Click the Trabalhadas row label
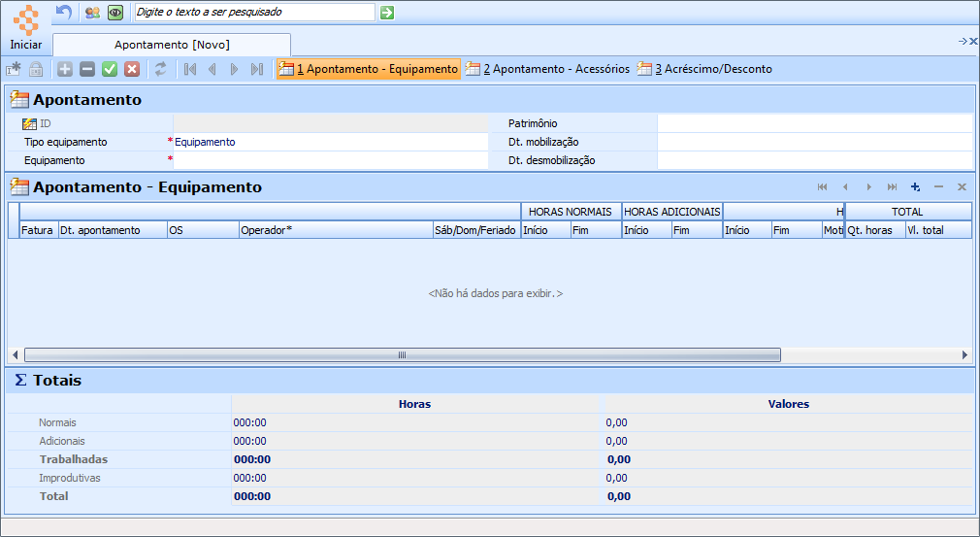Image resolution: width=980 pixels, height=537 pixels. click(74, 459)
